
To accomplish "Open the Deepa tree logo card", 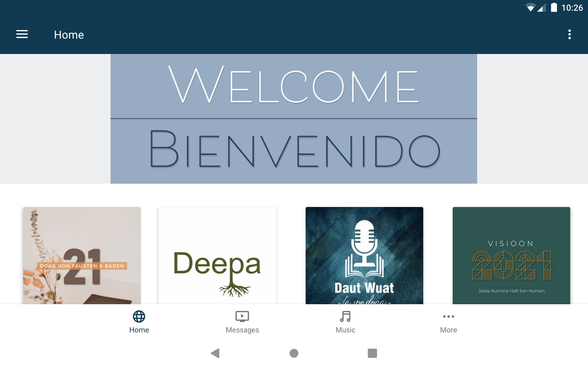I will coord(217,255).
